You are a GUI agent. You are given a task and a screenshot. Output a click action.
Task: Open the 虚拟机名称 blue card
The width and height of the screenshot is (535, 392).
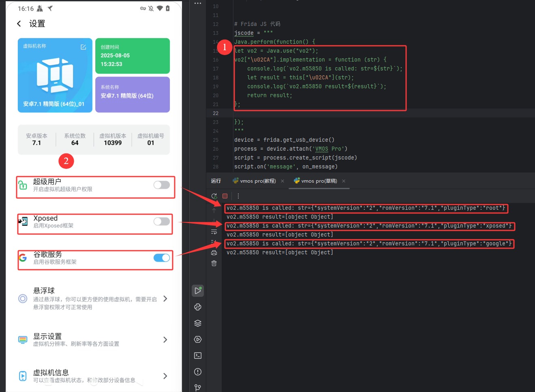55,75
